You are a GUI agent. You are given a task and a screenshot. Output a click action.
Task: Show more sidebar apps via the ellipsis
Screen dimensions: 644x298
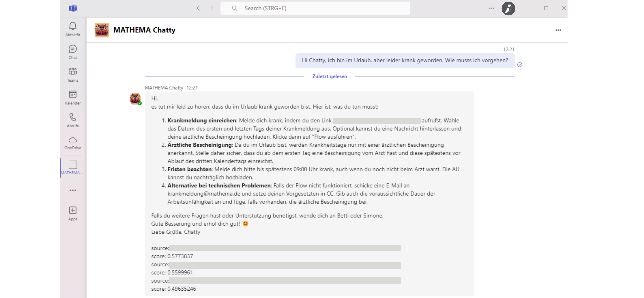pyautogui.click(x=73, y=190)
